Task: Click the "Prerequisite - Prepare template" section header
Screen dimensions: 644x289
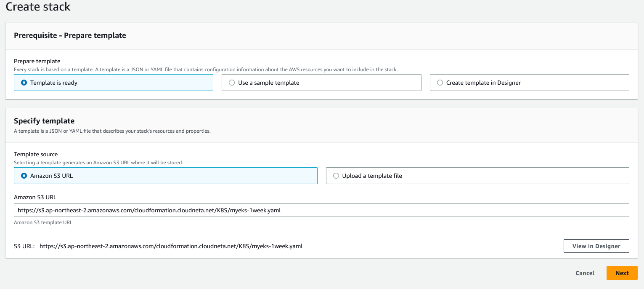Action: [x=70, y=35]
